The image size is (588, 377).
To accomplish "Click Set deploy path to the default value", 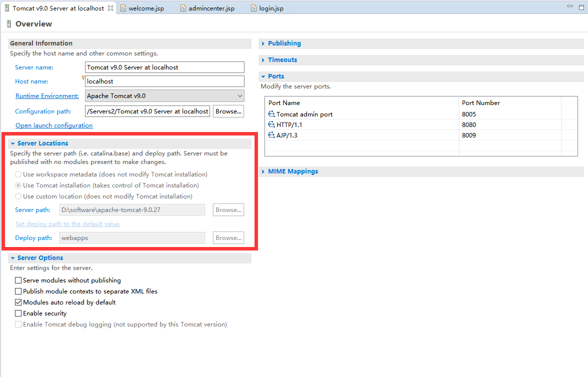I will pyautogui.click(x=67, y=223).
